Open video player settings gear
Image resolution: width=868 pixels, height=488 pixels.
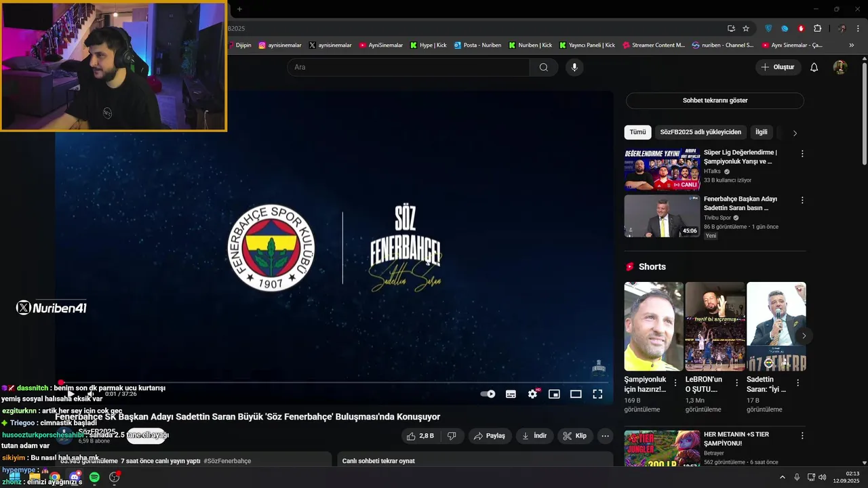[532, 394]
